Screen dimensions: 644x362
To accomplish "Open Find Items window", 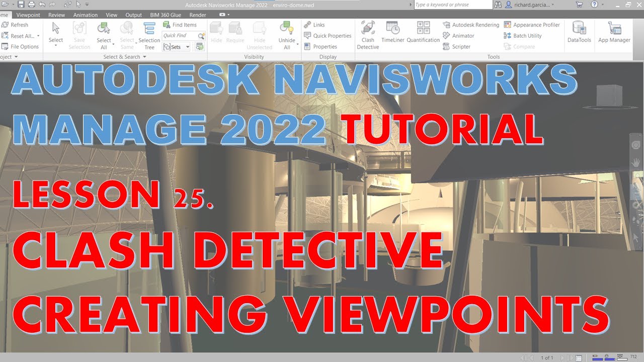I will 180,25.
